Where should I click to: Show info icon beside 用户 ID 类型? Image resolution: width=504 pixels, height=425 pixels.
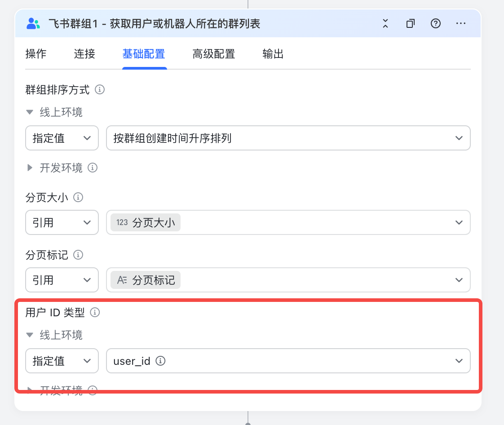[95, 312]
